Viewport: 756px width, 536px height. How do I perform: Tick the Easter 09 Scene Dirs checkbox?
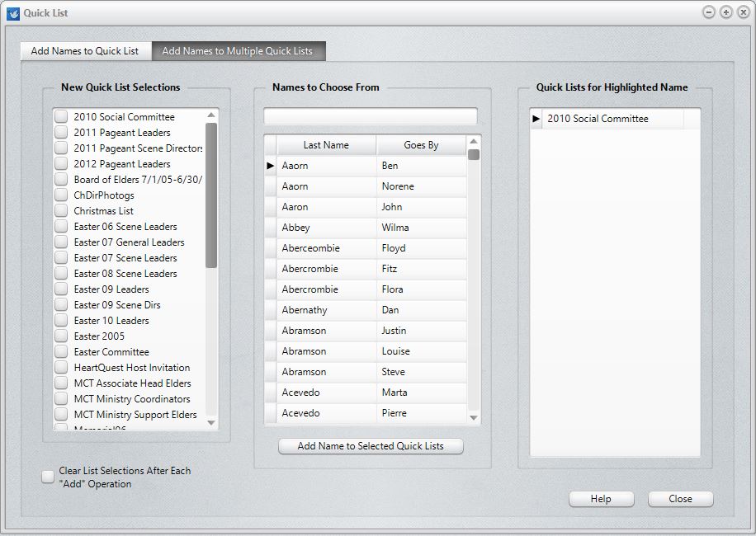(61, 305)
